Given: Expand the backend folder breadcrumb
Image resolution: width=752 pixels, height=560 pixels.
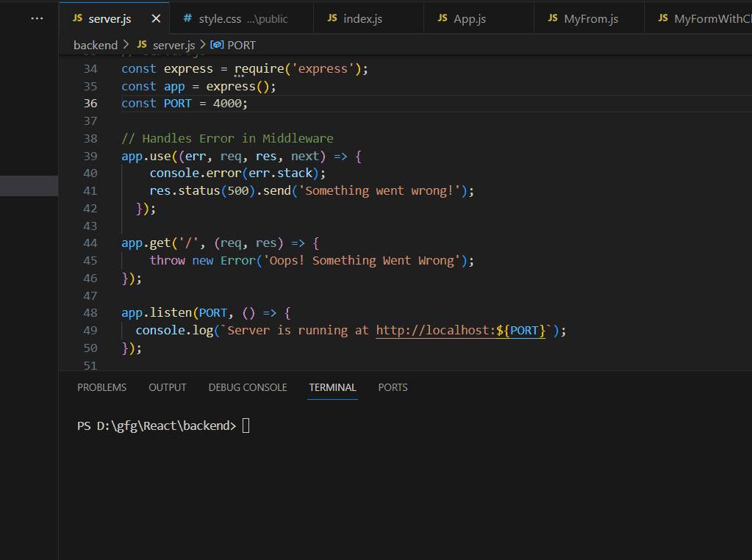Looking at the screenshot, I should coord(96,45).
